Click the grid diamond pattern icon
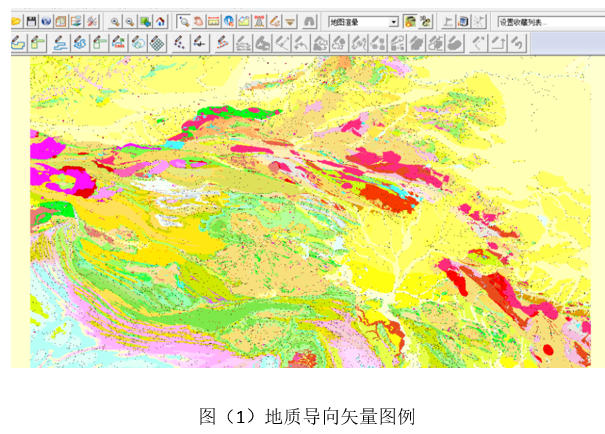The height and width of the screenshot is (434, 605). tap(157, 42)
